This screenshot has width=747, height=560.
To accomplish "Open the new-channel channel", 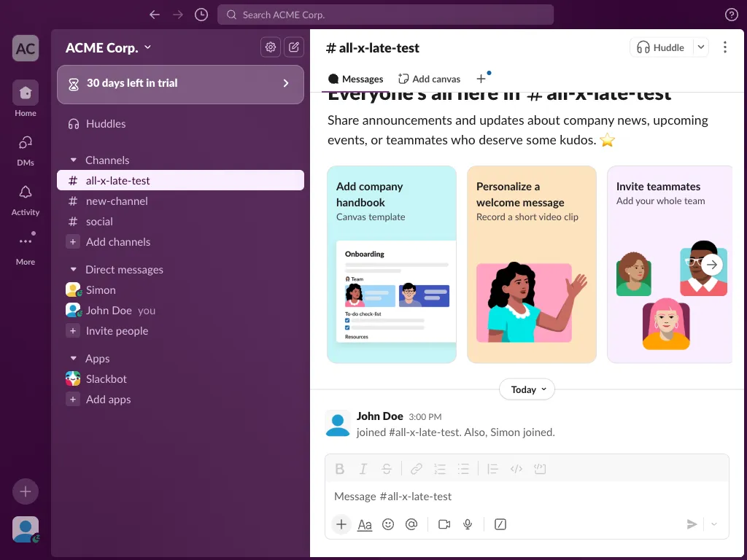I will coord(181,201).
